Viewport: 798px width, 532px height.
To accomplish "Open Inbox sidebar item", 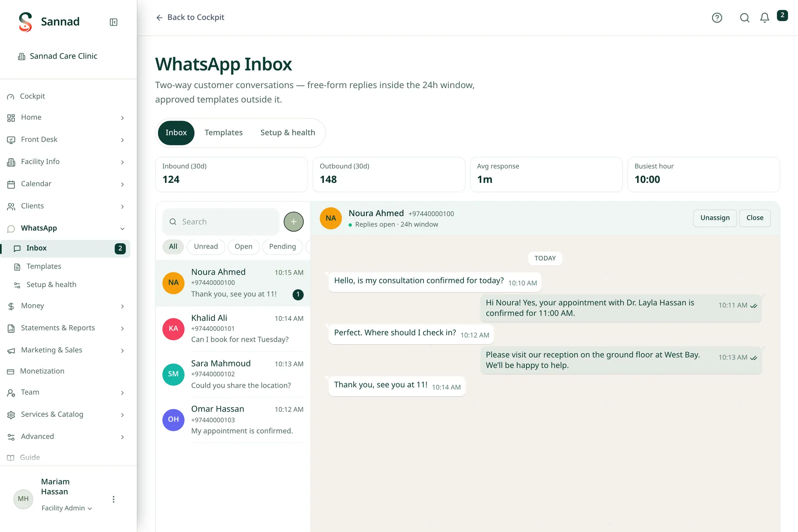I will [66, 249].
